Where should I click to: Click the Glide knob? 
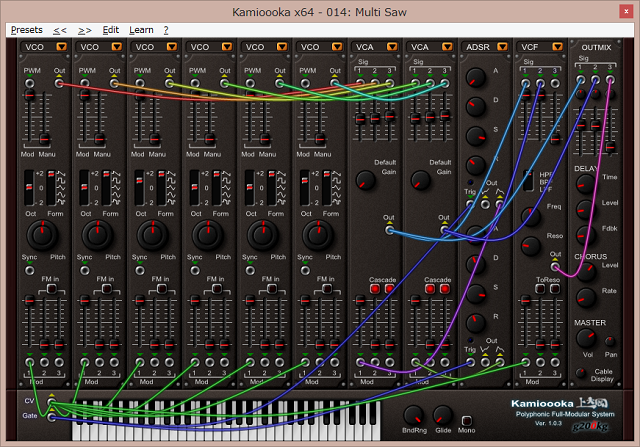click(443, 413)
